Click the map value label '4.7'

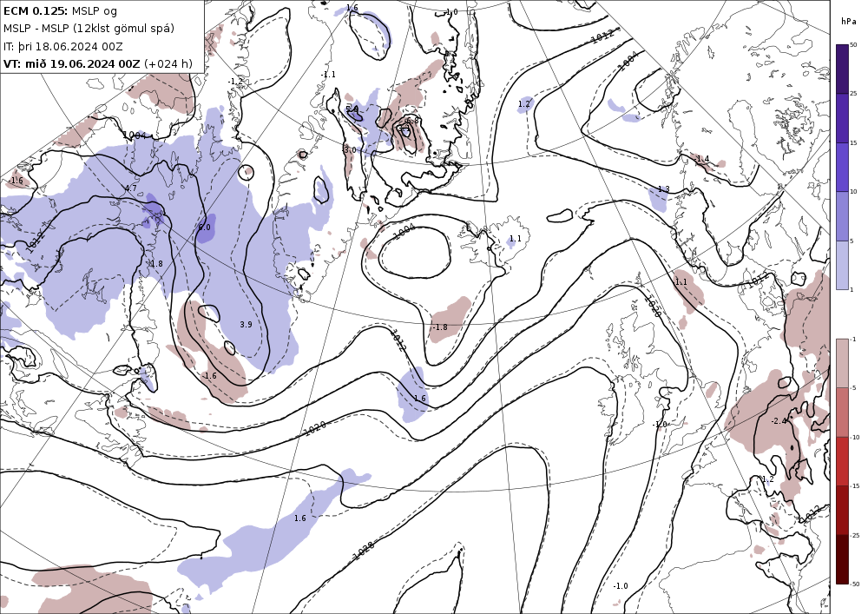131,188
